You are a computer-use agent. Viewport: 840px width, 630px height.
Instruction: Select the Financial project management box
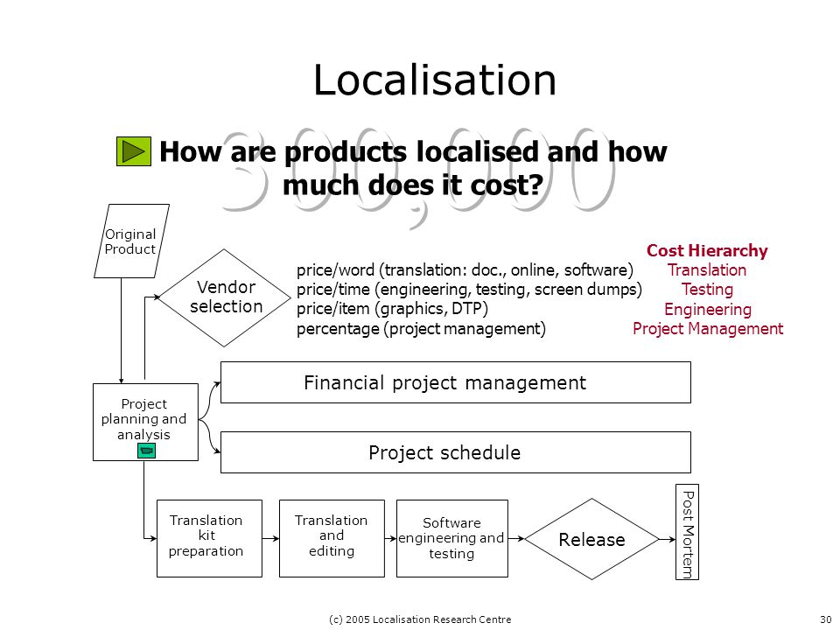tap(456, 382)
